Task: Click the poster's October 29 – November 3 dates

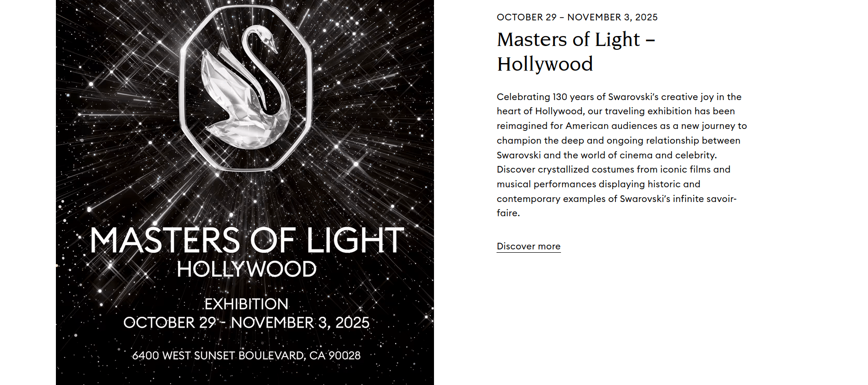Action: [x=246, y=323]
